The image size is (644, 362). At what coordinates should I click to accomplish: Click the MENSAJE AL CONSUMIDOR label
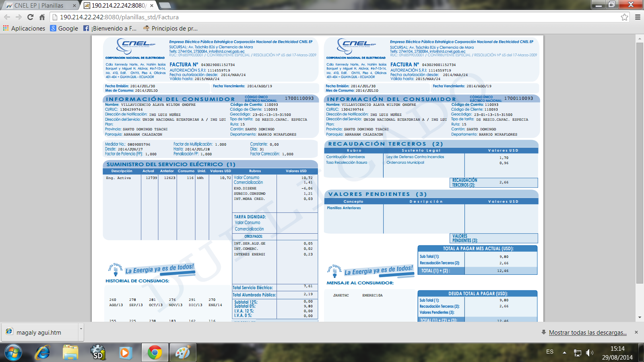(x=360, y=283)
